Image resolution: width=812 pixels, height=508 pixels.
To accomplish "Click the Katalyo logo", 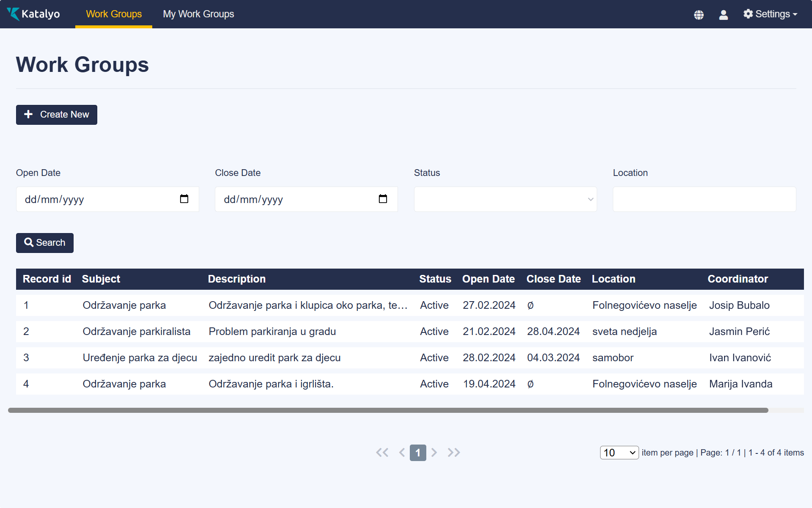I will [x=33, y=14].
